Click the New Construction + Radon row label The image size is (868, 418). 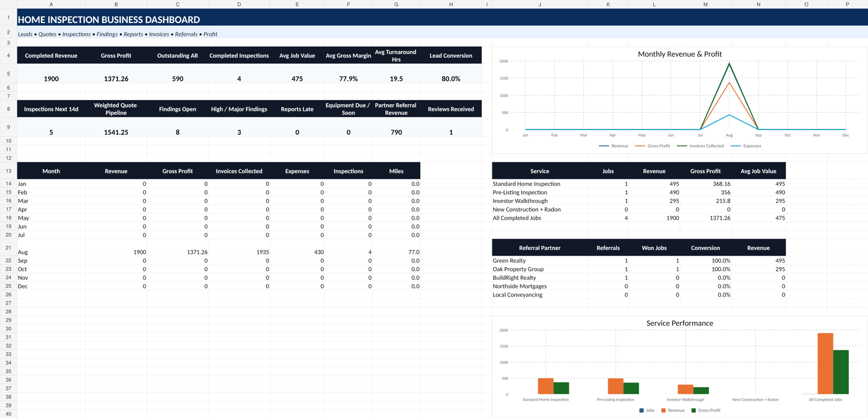point(540,209)
